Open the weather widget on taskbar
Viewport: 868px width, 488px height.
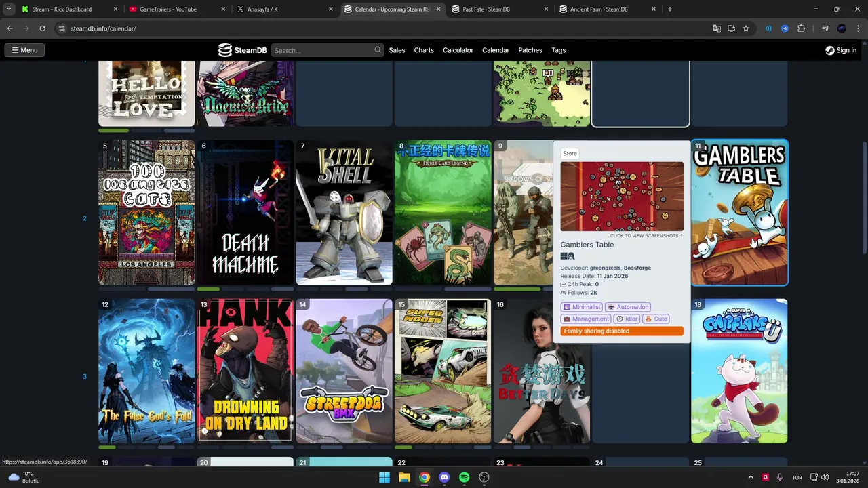pyautogui.click(x=23, y=477)
